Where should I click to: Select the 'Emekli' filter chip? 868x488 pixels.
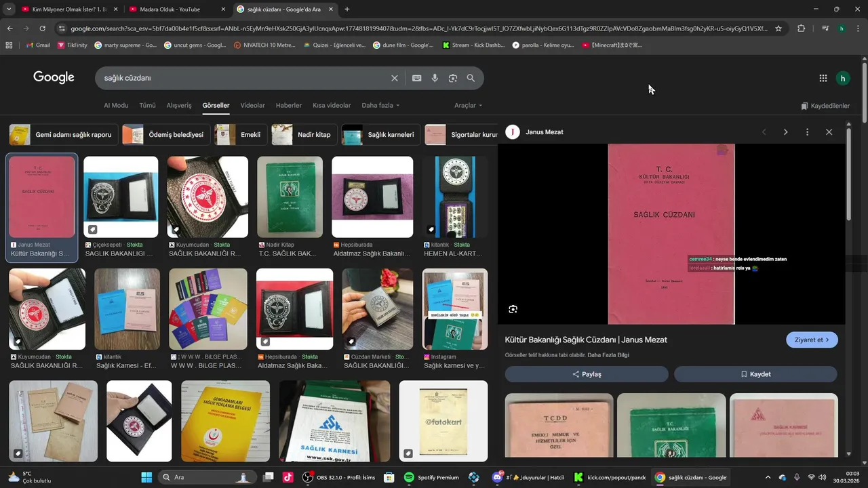tap(241, 135)
